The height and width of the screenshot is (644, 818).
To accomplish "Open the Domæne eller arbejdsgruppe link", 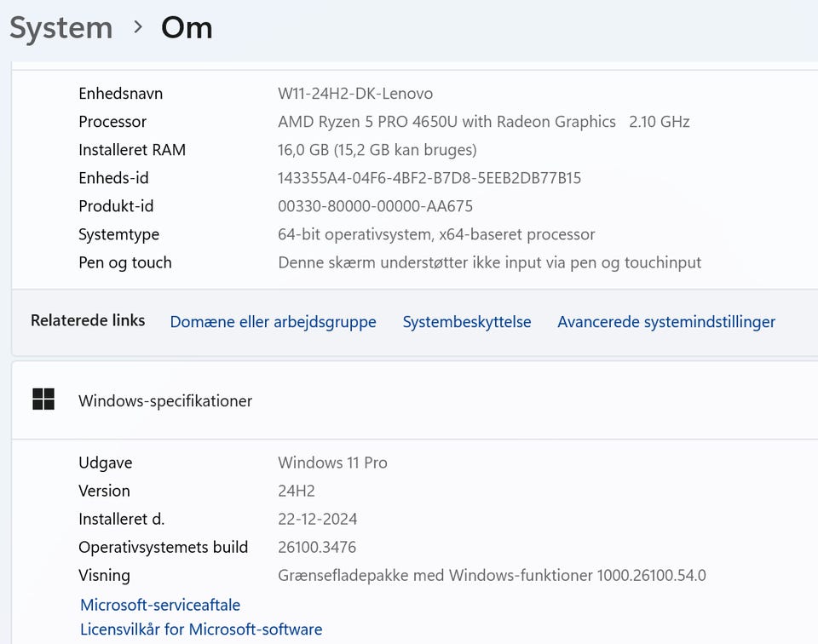I will coord(273,322).
